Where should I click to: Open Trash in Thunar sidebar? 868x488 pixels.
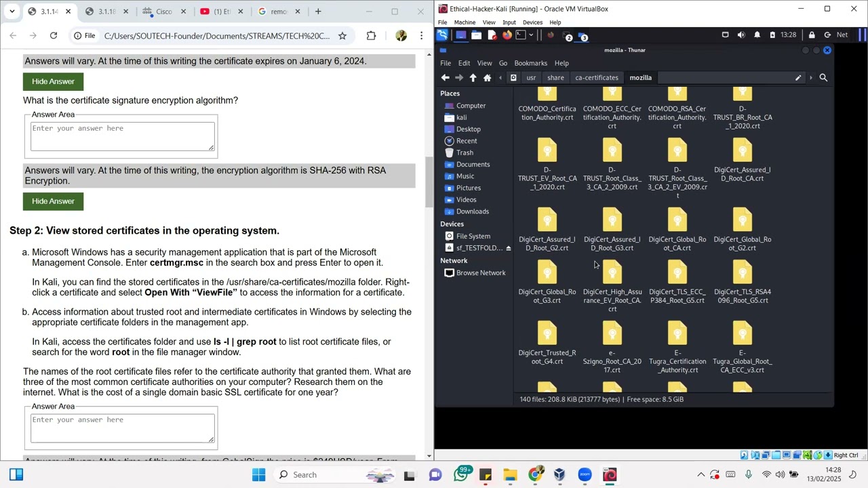[x=465, y=152]
